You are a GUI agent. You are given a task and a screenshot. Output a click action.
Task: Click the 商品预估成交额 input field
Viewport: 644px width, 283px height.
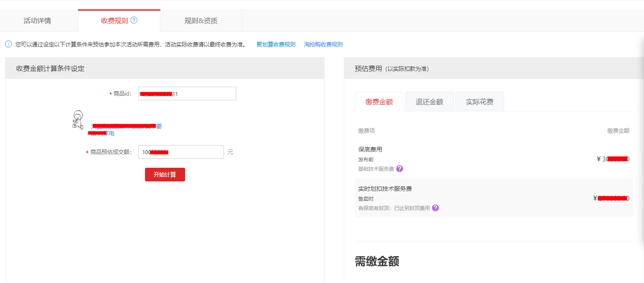point(180,152)
